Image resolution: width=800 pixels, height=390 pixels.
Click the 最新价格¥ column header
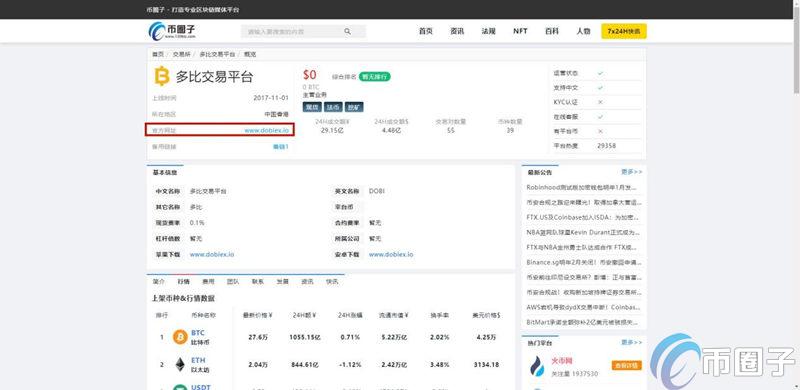(x=258, y=315)
